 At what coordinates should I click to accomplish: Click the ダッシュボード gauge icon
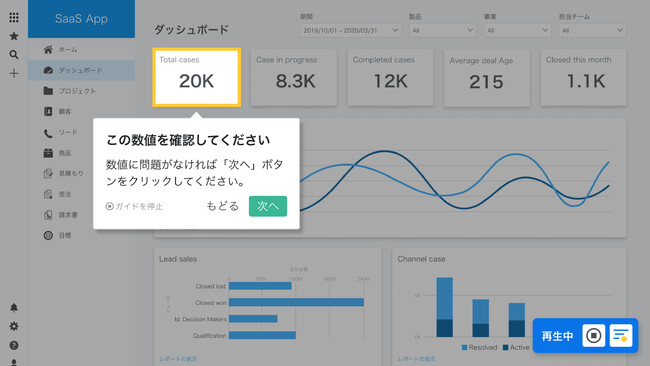(48, 70)
